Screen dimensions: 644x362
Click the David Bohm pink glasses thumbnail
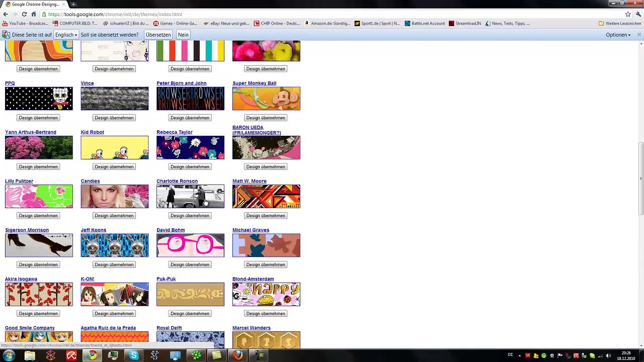tap(190, 245)
